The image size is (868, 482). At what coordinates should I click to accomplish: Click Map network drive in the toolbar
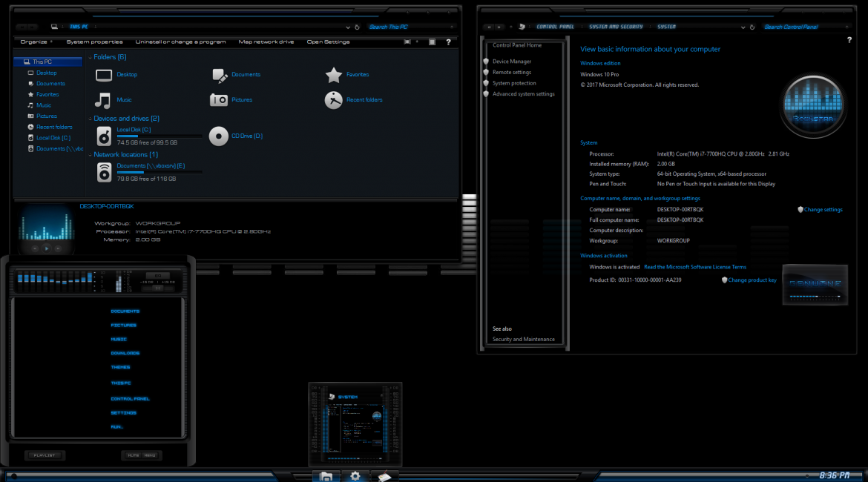(266, 42)
